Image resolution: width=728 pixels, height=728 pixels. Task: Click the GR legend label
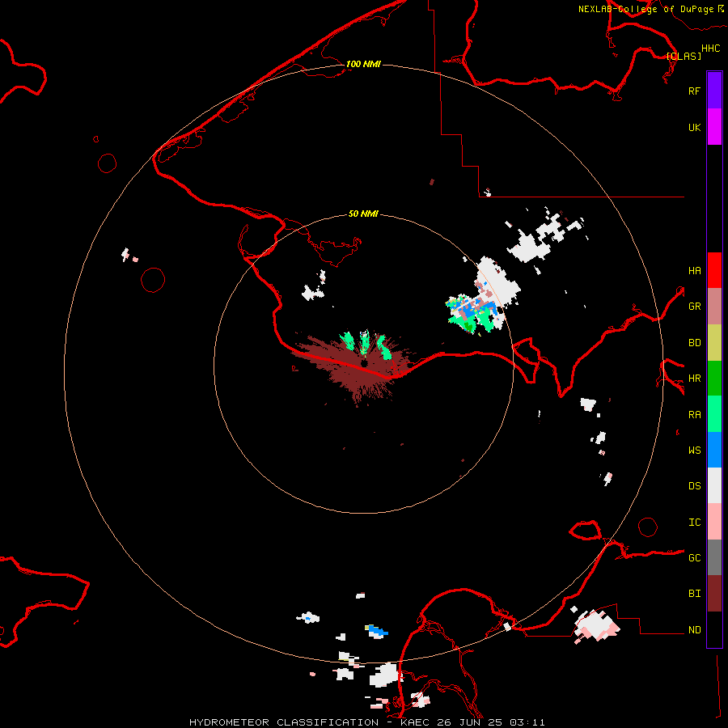pyautogui.click(x=694, y=306)
